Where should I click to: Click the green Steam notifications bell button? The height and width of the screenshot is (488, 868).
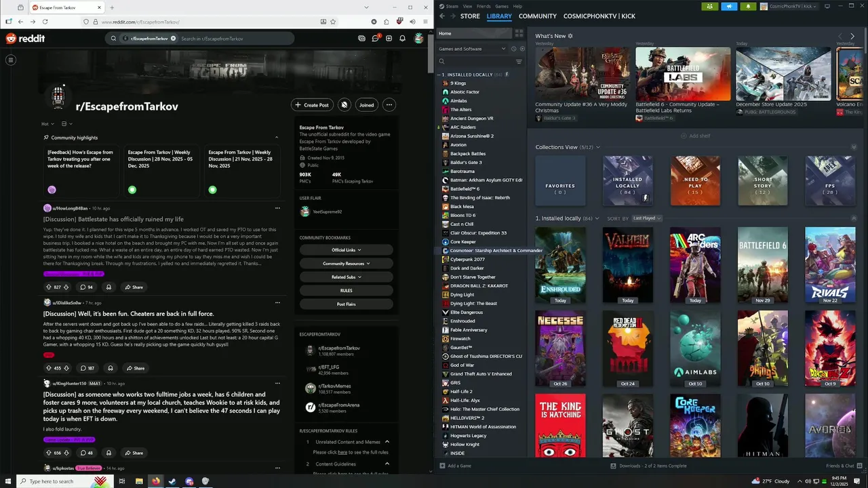pos(749,6)
